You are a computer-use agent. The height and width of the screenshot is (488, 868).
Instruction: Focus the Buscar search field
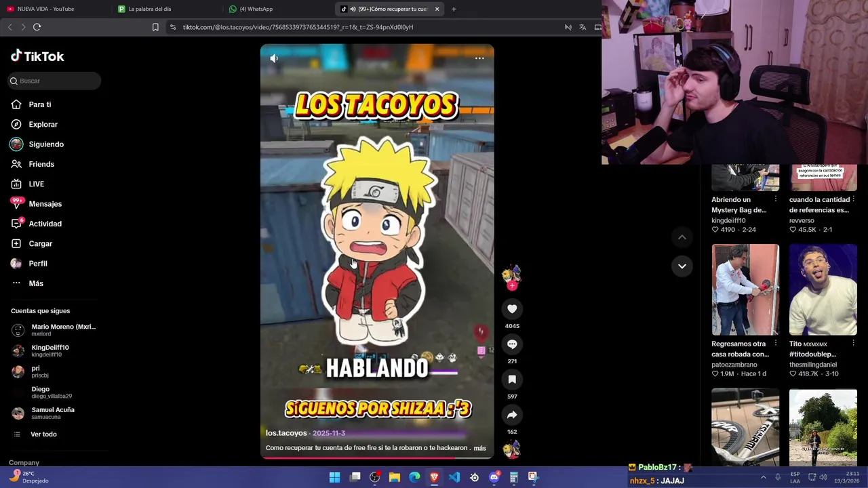click(x=54, y=81)
